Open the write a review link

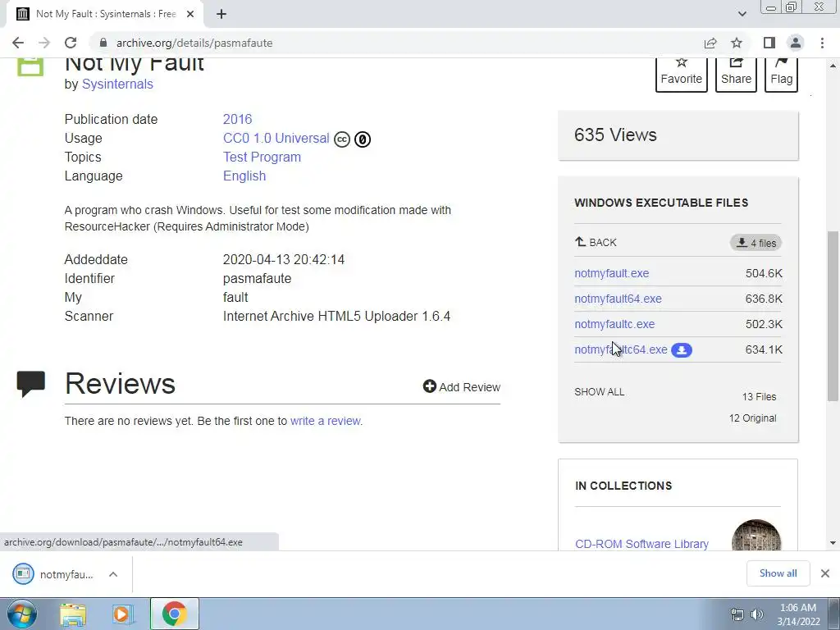point(325,421)
